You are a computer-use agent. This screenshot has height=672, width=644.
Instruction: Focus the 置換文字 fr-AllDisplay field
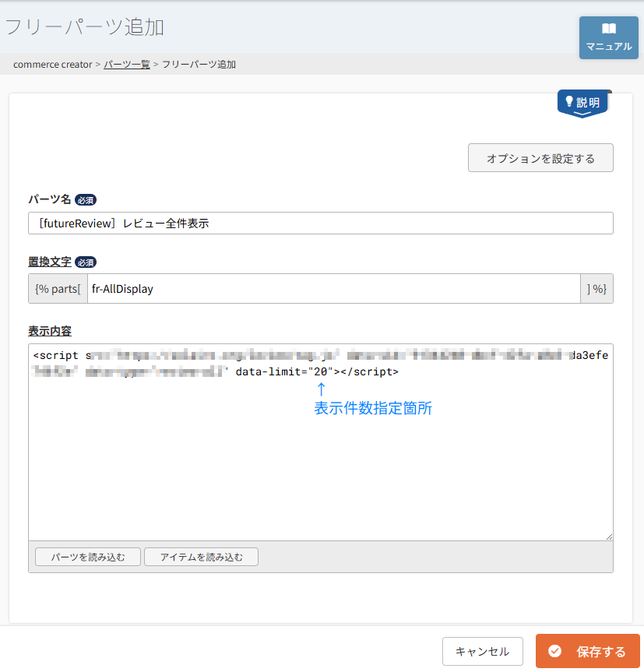(334, 289)
